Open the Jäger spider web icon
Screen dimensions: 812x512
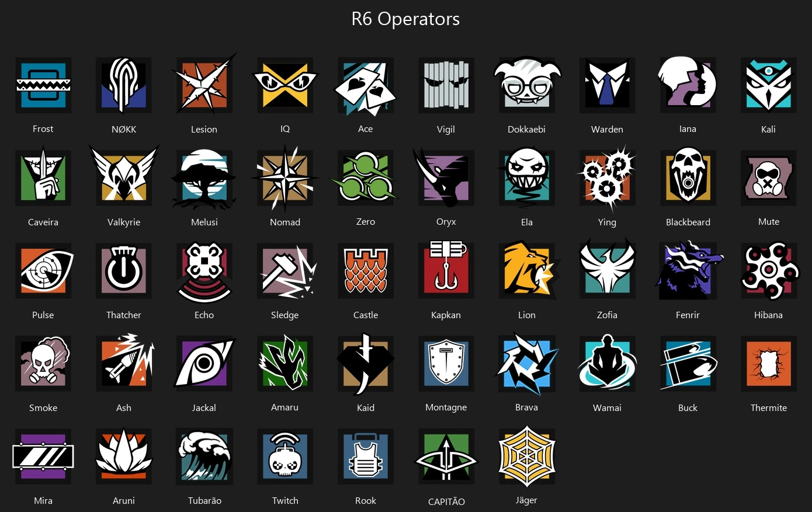pos(527,456)
